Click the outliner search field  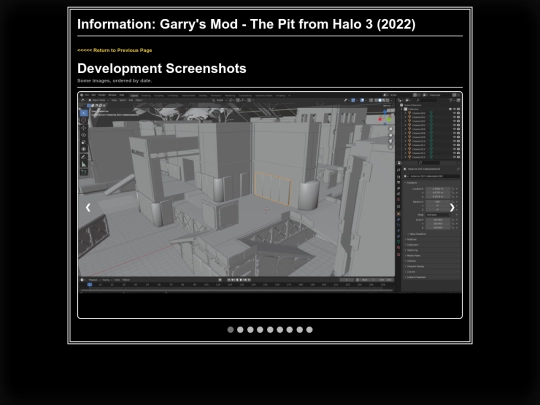click(x=426, y=100)
